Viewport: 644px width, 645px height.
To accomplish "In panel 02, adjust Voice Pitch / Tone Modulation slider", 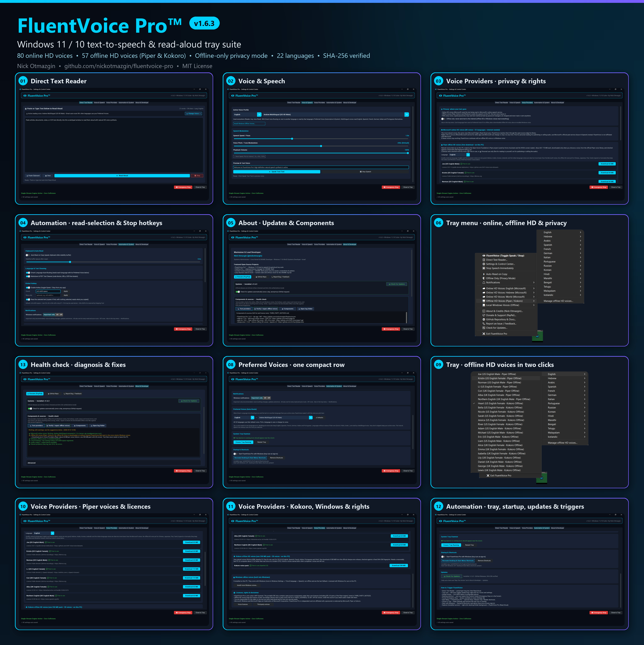I will pyautogui.click(x=321, y=146).
